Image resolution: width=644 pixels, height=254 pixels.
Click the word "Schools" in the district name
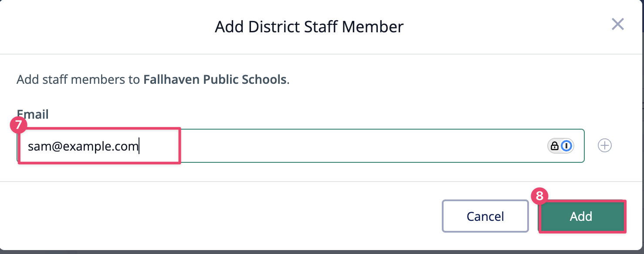click(268, 80)
